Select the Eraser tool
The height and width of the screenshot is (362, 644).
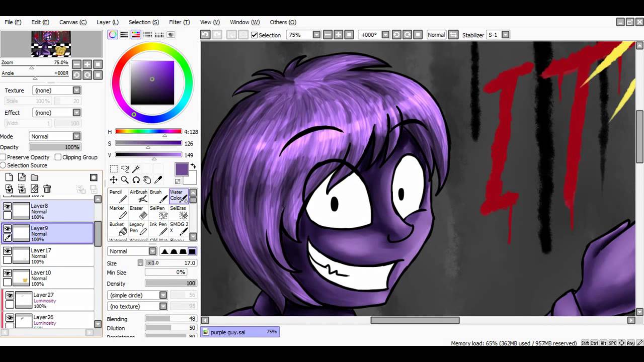pyautogui.click(x=138, y=212)
